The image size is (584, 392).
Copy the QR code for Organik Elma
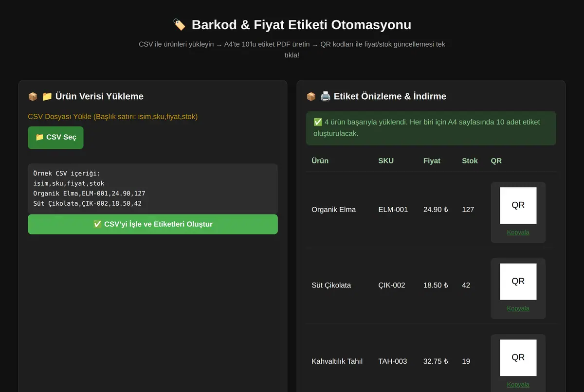click(518, 232)
